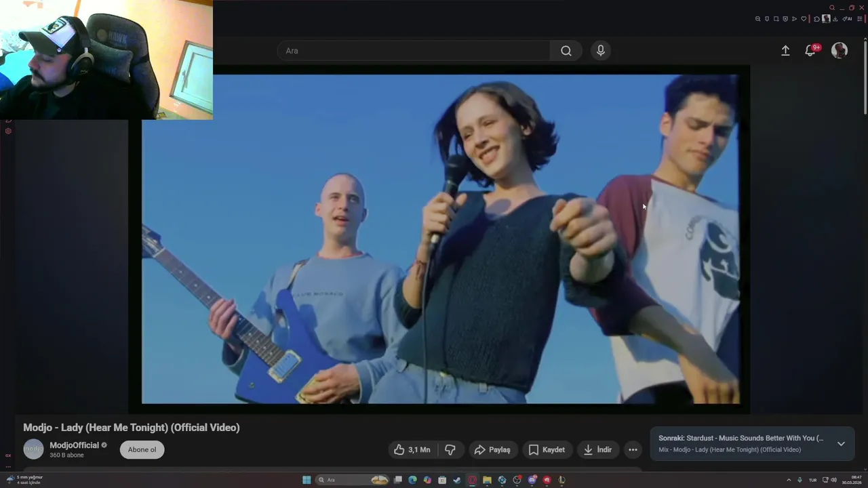Screen dimensions: 868x488
Task: Start voice search with the microphone icon
Action: coord(600,51)
